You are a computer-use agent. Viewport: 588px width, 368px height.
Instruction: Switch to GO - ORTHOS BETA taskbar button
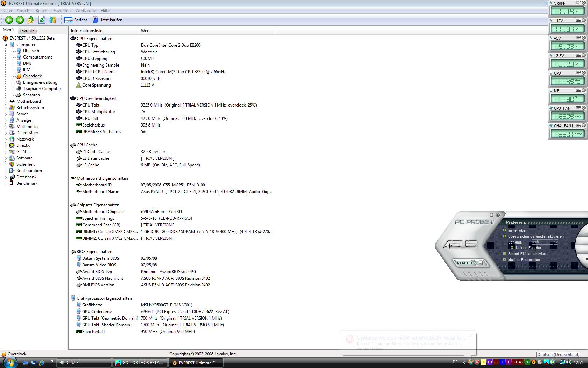(x=140, y=363)
